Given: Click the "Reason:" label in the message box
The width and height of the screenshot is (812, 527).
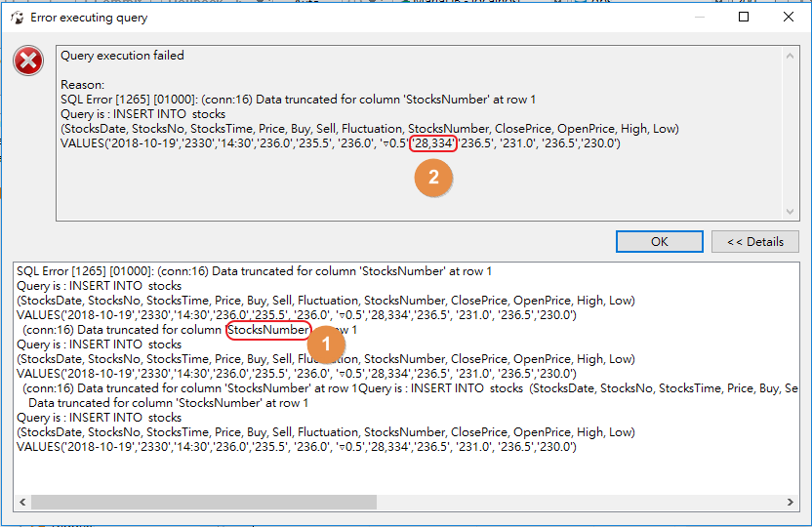Looking at the screenshot, I should 82,84.
